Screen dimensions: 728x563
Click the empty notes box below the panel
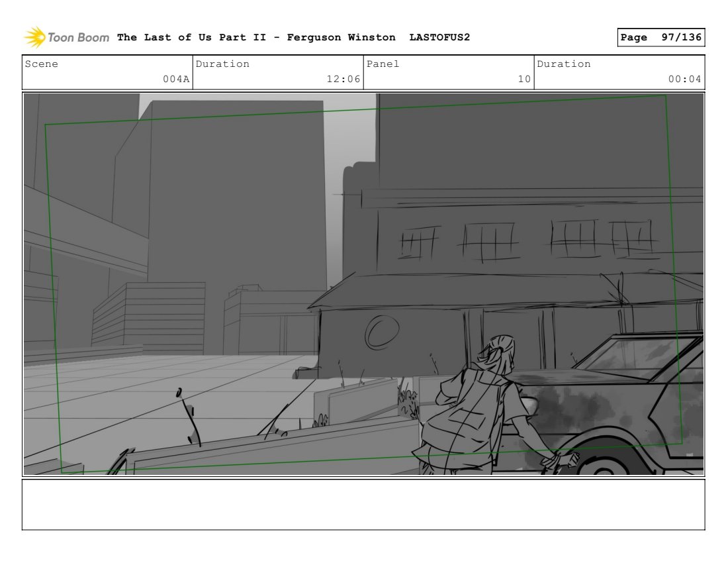(363, 505)
